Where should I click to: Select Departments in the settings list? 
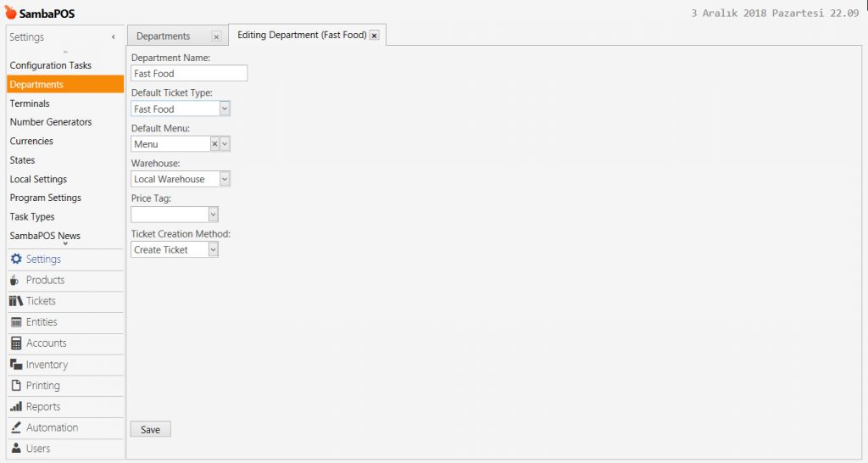point(65,84)
